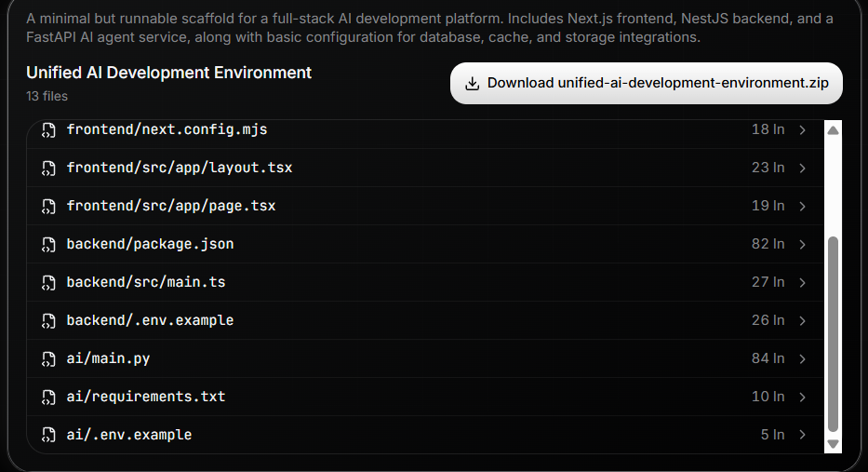Image resolution: width=868 pixels, height=472 pixels.
Task: Expand the frontend/src/app/page.tsx row chevron
Action: coord(802,206)
